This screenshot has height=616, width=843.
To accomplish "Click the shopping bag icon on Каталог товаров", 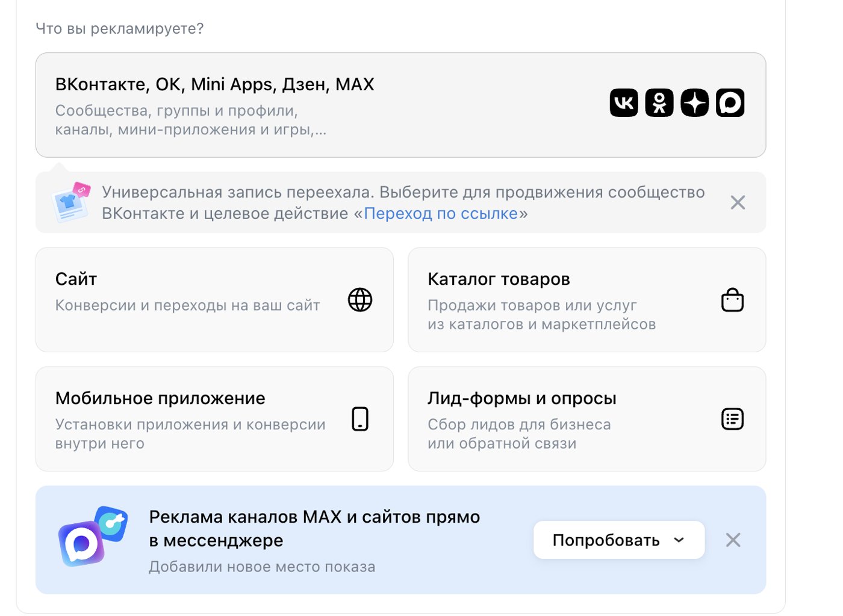I will [732, 299].
